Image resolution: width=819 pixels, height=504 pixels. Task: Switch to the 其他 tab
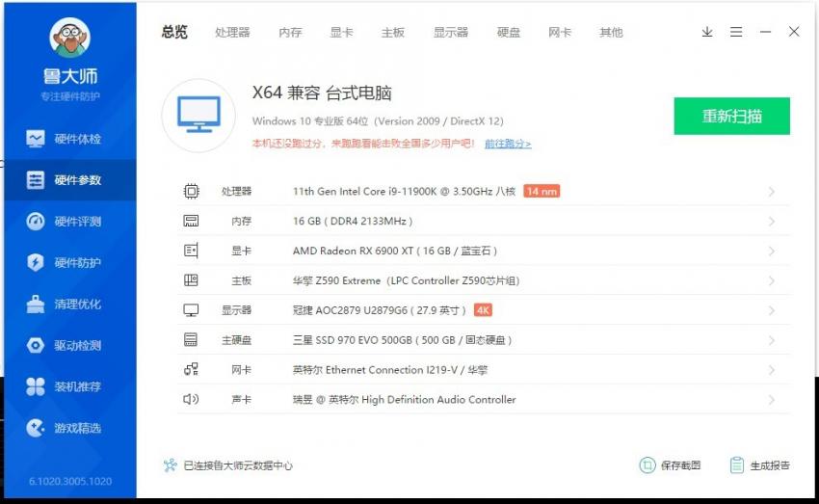(611, 33)
